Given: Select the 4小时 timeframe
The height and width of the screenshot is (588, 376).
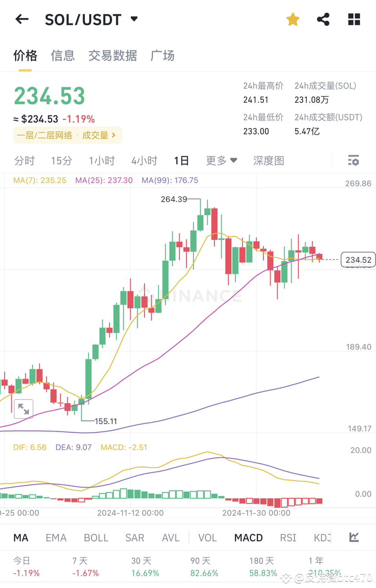Looking at the screenshot, I should tap(144, 160).
